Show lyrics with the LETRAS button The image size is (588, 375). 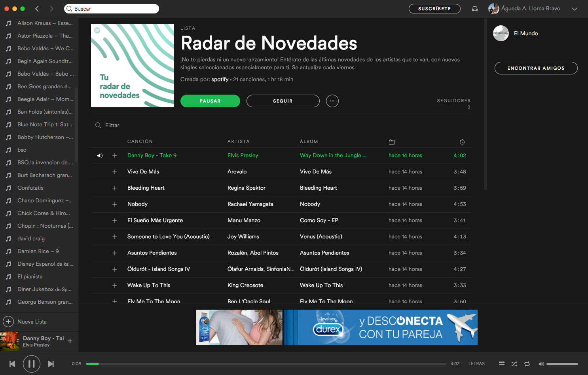pyautogui.click(x=476, y=364)
